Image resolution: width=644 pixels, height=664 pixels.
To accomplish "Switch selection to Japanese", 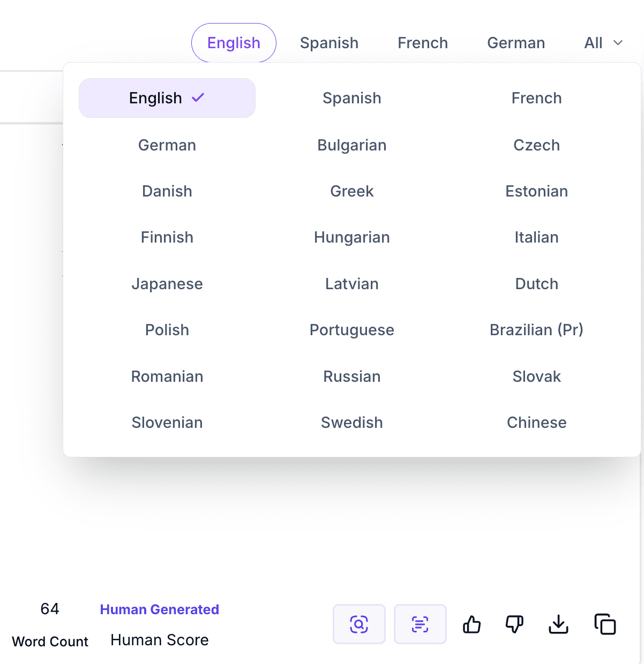I will pyautogui.click(x=167, y=284).
